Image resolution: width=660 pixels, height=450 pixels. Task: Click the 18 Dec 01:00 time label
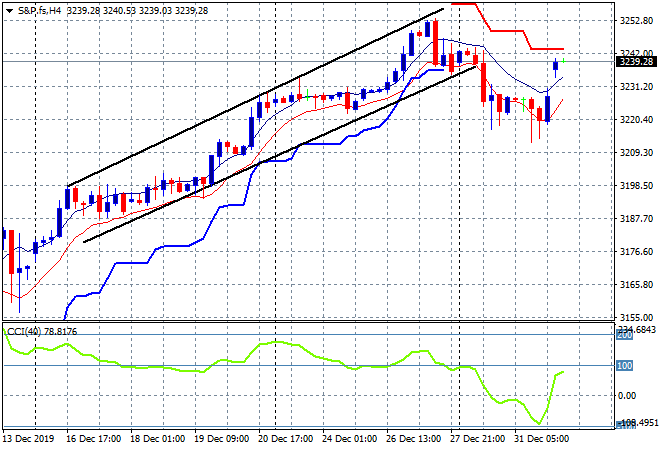click(157, 439)
